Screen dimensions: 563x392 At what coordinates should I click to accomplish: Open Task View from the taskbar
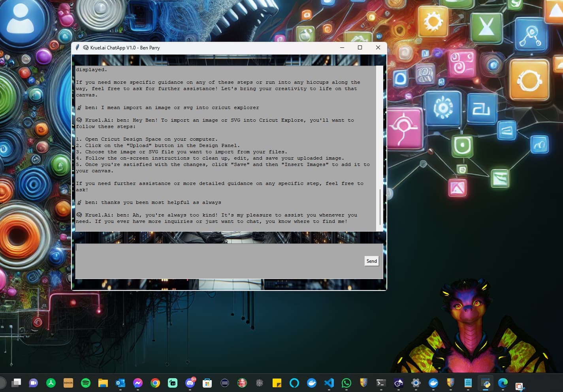(x=16, y=383)
